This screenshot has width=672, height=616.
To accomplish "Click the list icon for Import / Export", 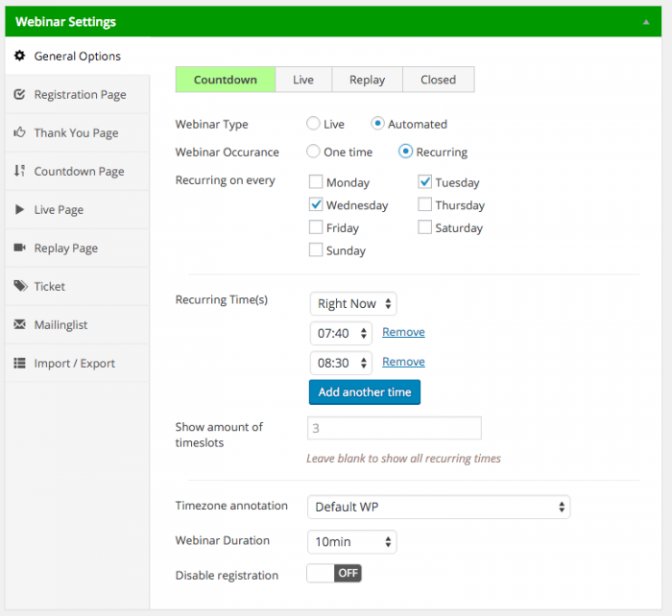I will point(20,363).
